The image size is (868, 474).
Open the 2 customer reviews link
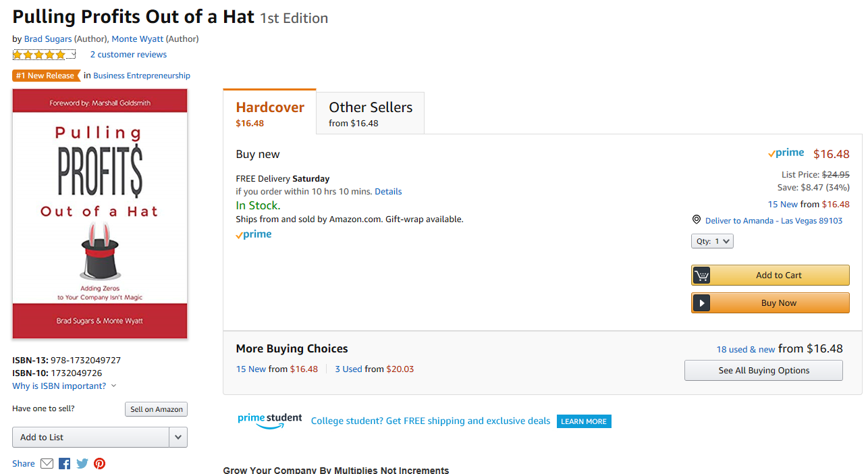point(128,55)
